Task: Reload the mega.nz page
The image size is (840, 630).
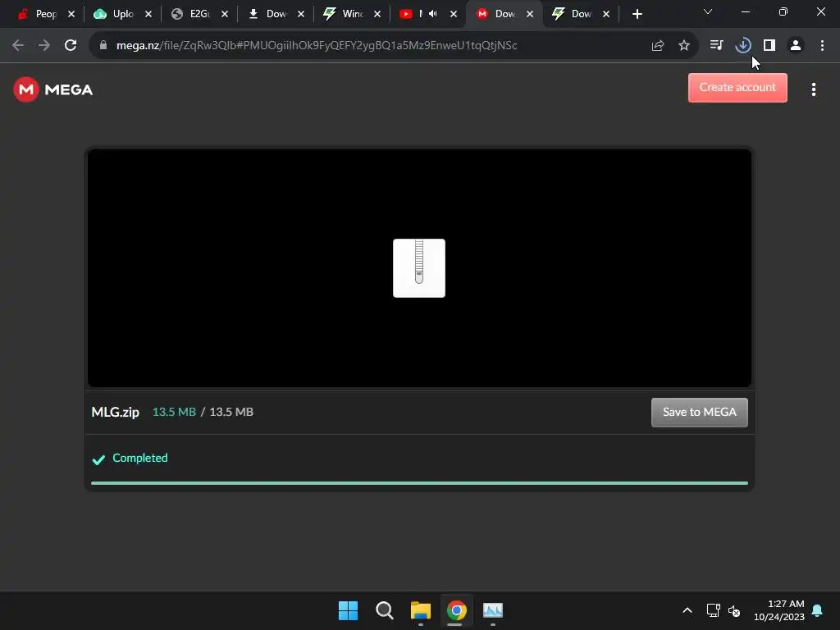Action: pyautogui.click(x=71, y=46)
